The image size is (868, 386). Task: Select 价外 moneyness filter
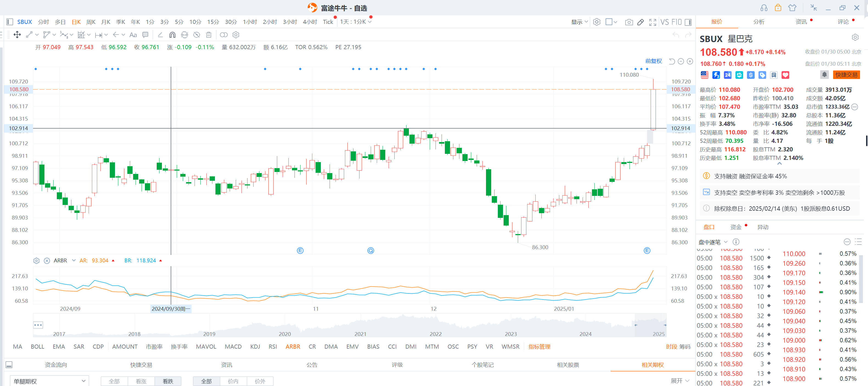(260, 381)
